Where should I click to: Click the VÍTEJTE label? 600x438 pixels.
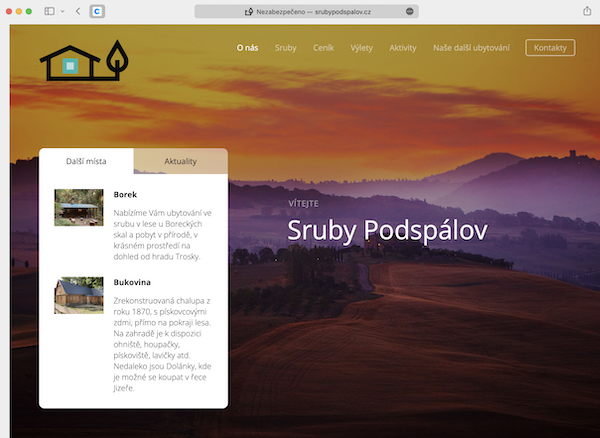tap(303, 204)
